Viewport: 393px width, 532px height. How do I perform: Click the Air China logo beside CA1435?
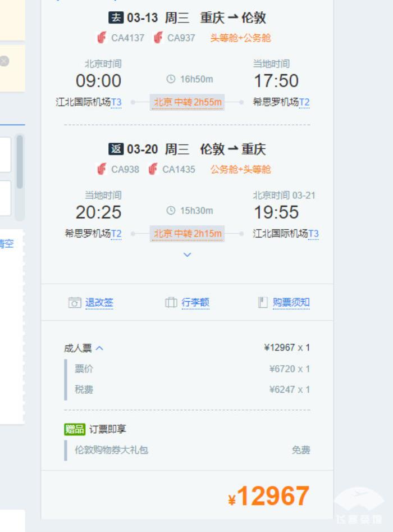(153, 169)
